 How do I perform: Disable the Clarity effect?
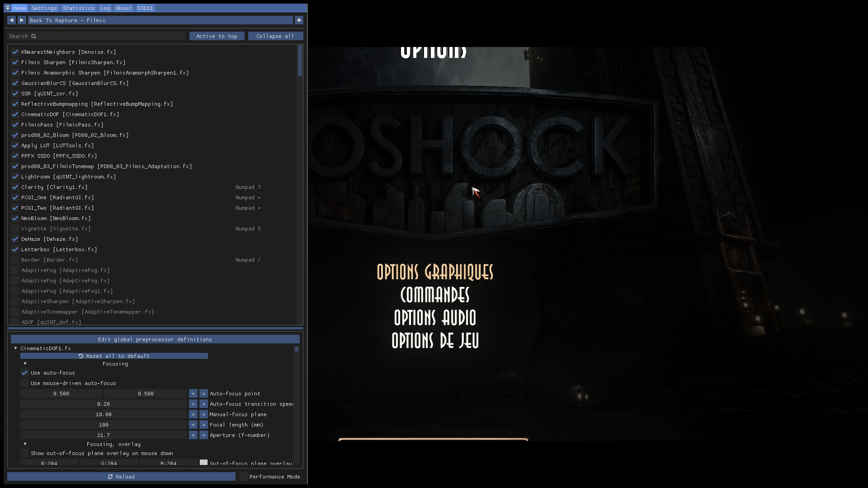(14, 187)
